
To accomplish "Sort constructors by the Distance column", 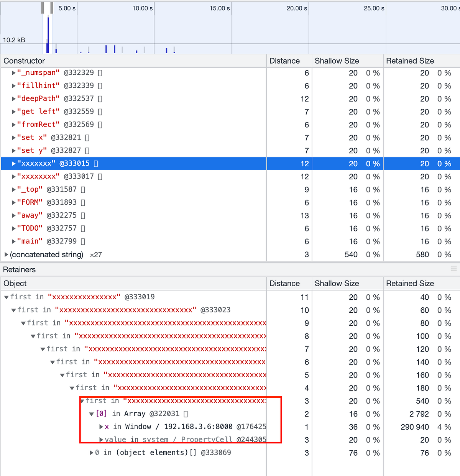I will (x=284, y=61).
